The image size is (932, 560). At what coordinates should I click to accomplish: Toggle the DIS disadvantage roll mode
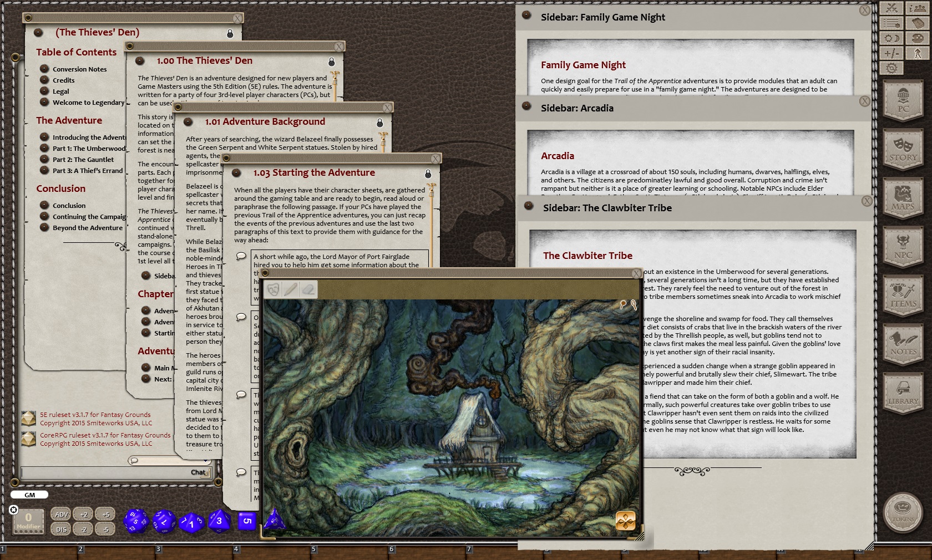pos(61,529)
